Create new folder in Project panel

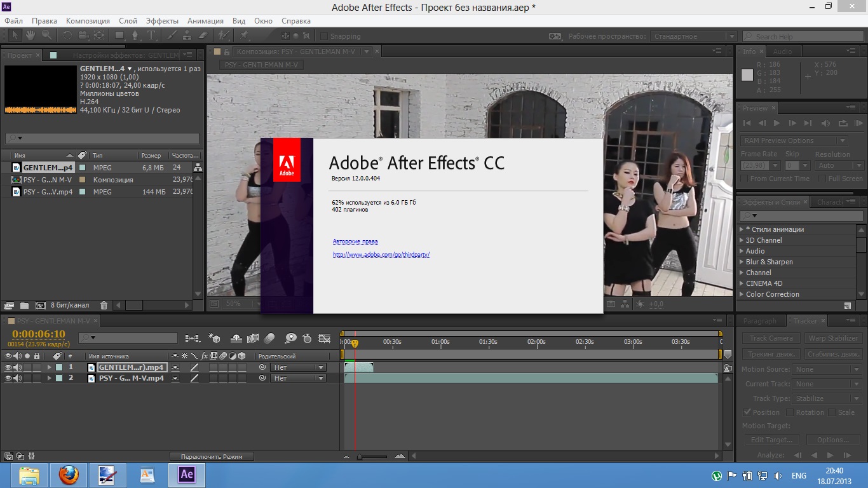coord(24,306)
